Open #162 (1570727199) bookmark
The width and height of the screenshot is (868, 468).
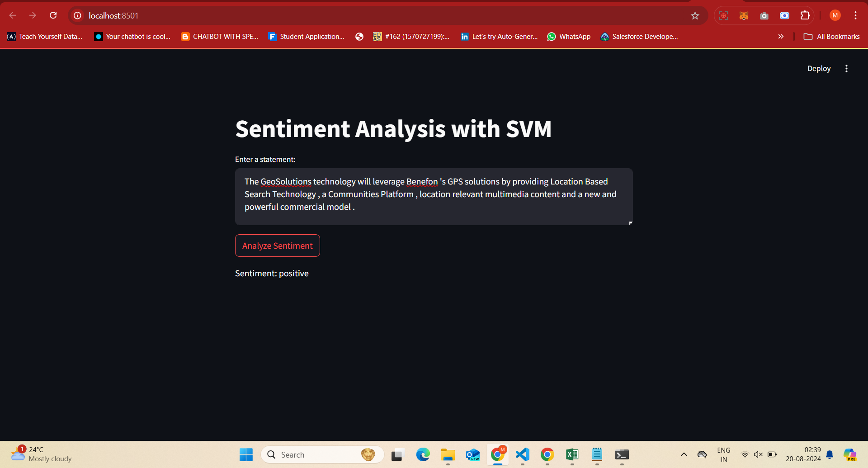[x=411, y=37]
